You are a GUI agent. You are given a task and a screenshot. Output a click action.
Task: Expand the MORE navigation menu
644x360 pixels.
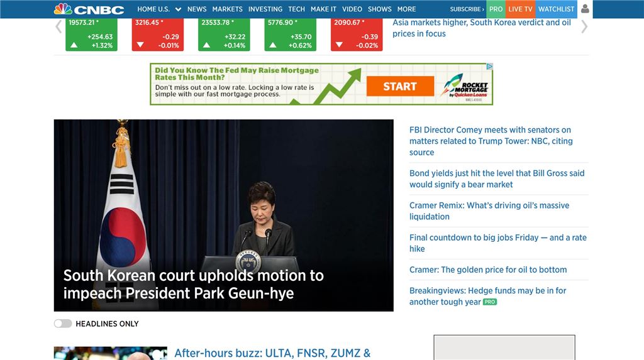(x=406, y=9)
